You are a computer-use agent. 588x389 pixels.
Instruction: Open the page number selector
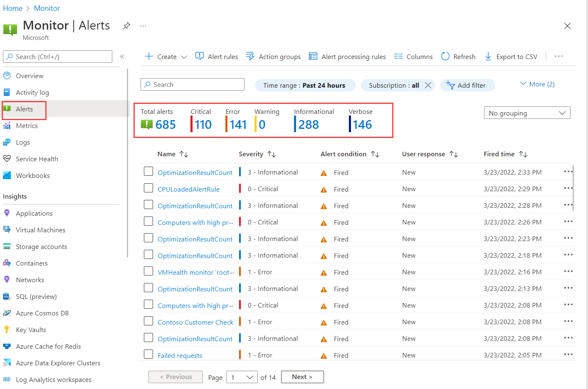(242, 377)
